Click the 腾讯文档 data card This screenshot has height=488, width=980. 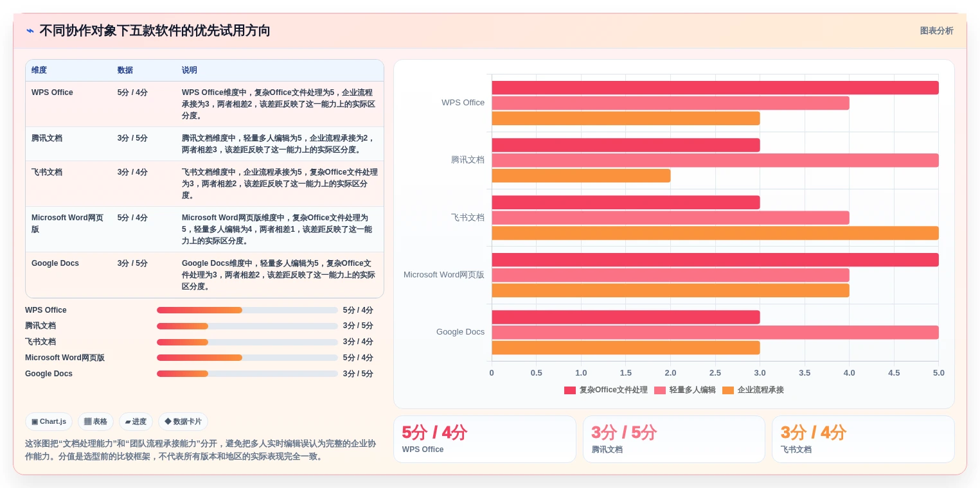click(x=674, y=439)
